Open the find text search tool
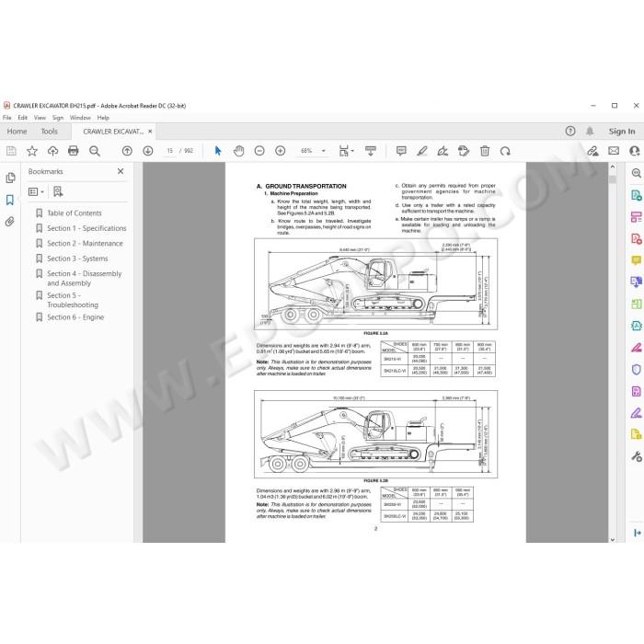 coord(95,151)
